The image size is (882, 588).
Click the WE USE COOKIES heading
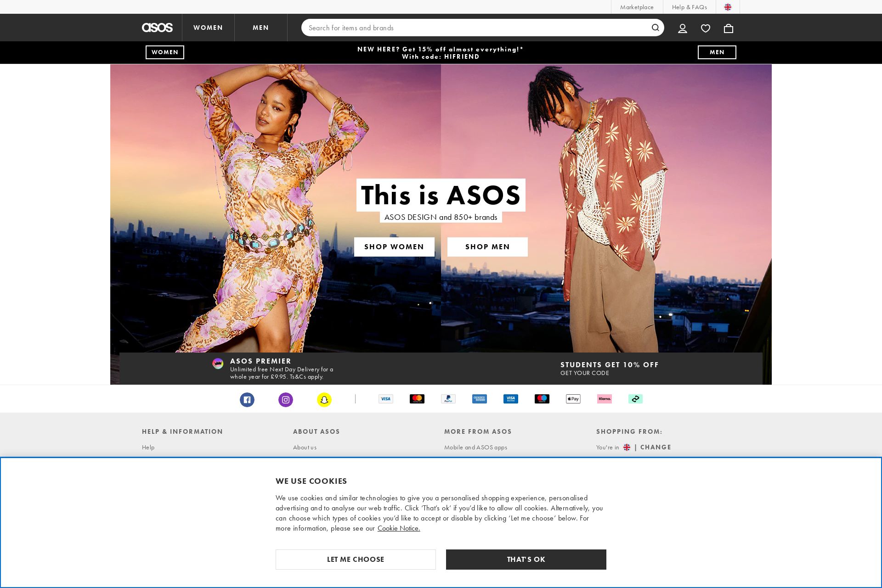[311, 481]
